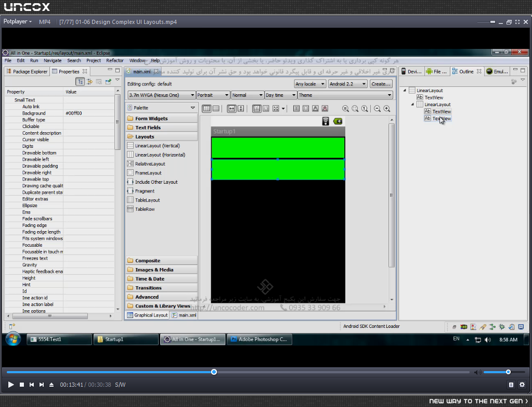The width and height of the screenshot is (532, 407).
Task: Open the gravity dropdown arrow
Action: [x=283, y=109]
